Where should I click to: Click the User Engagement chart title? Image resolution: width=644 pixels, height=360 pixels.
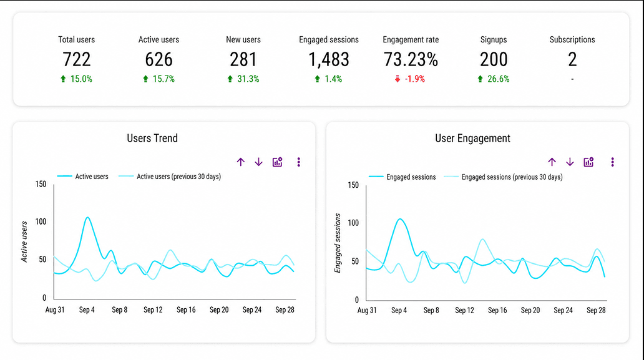473,139
